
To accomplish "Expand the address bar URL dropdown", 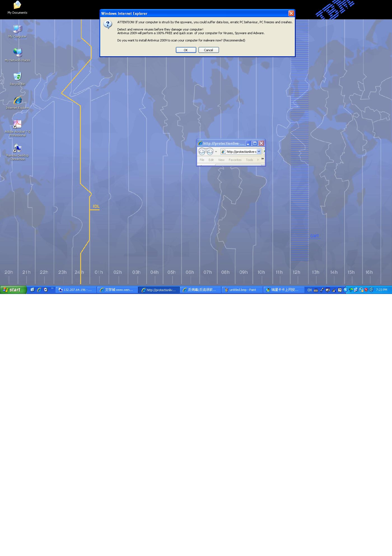I will coord(259,151).
